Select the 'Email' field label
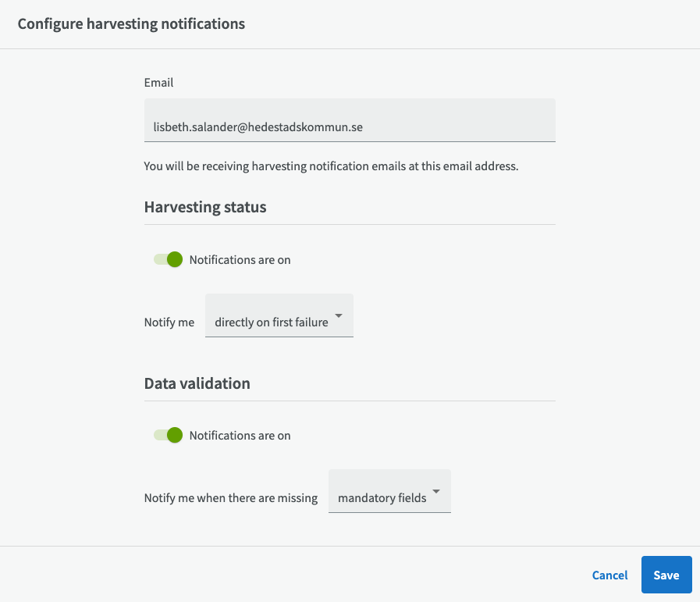 158,83
